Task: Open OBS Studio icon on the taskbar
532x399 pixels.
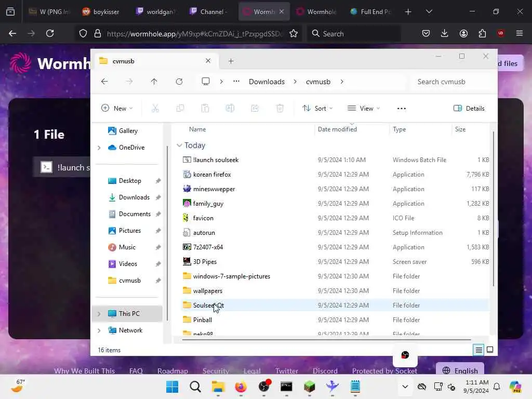Action: [264, 387]
